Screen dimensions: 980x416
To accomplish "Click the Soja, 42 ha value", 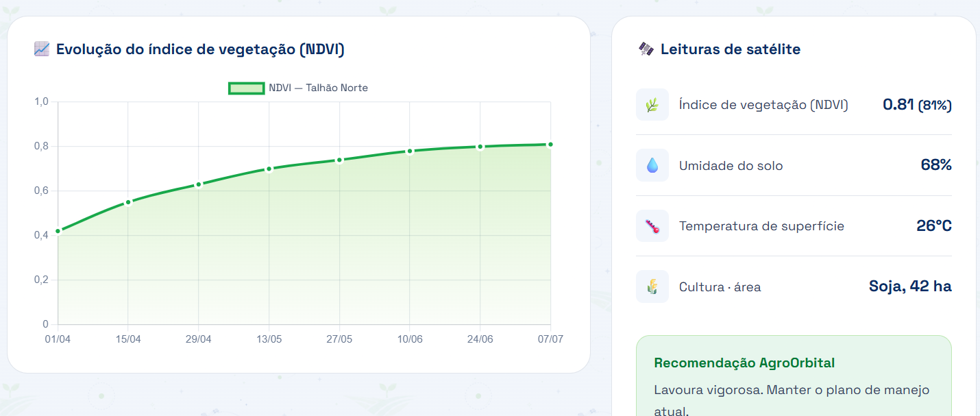I will click(910, 286).
